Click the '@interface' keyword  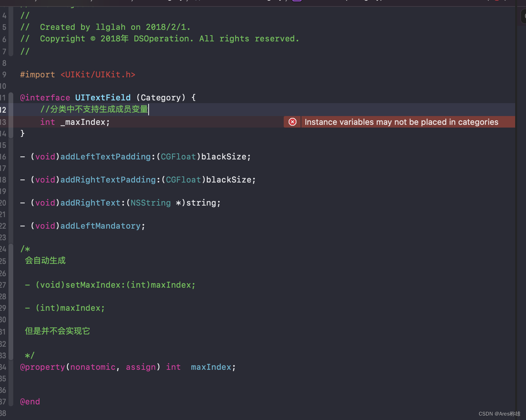[x=45, y=97]
